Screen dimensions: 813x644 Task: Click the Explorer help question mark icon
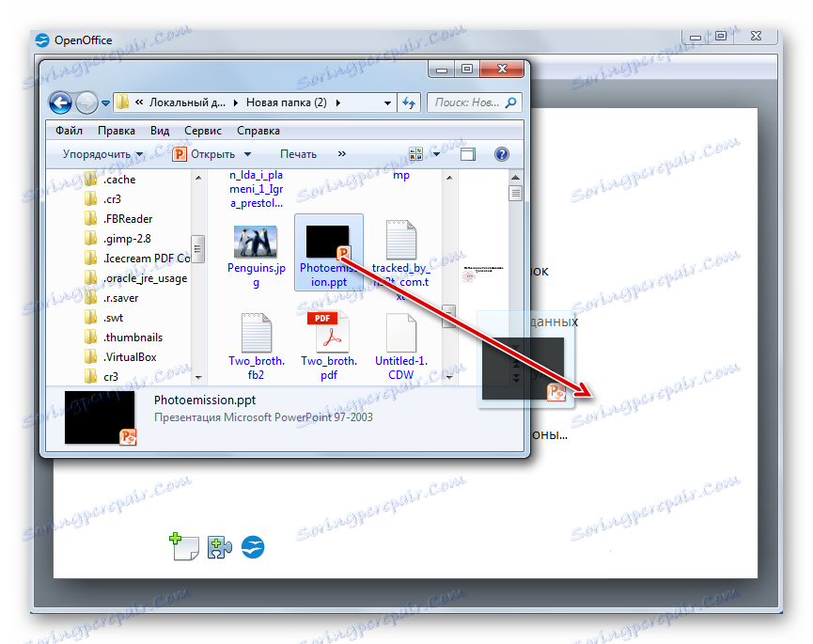501,154
